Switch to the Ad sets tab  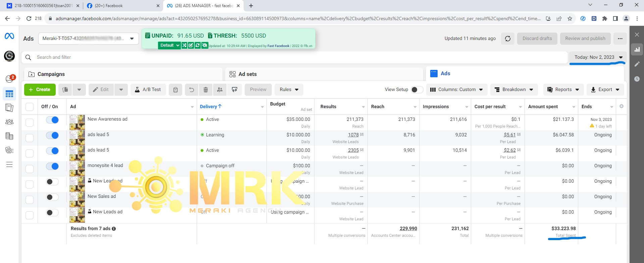click(x=324, y=74)
